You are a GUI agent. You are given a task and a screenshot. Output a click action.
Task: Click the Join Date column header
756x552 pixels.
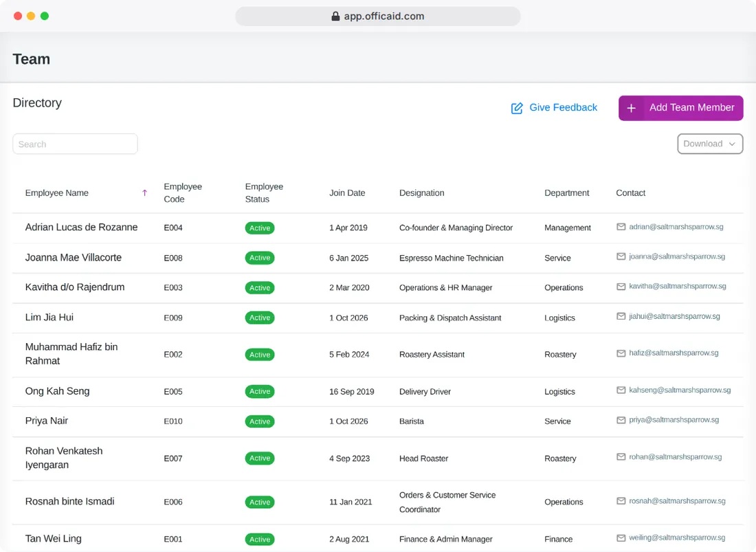point(347,193)
